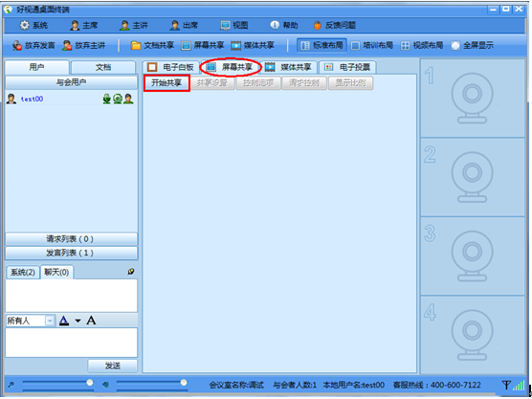Click the pin icon above chat box
Screen dimensions: 532x399
(x=131, y=272)
